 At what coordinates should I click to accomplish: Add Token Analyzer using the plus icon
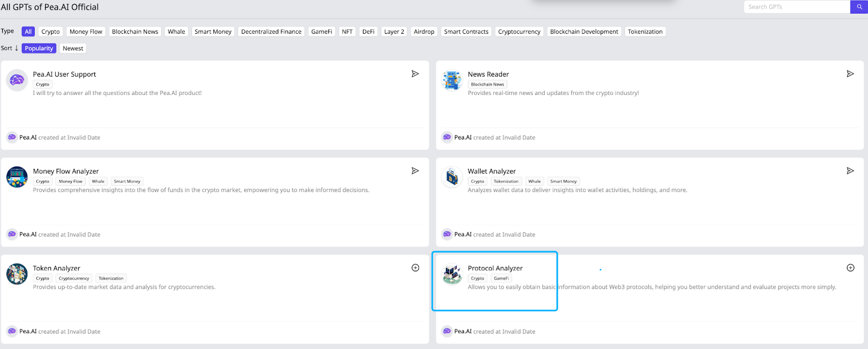(415, 268)
